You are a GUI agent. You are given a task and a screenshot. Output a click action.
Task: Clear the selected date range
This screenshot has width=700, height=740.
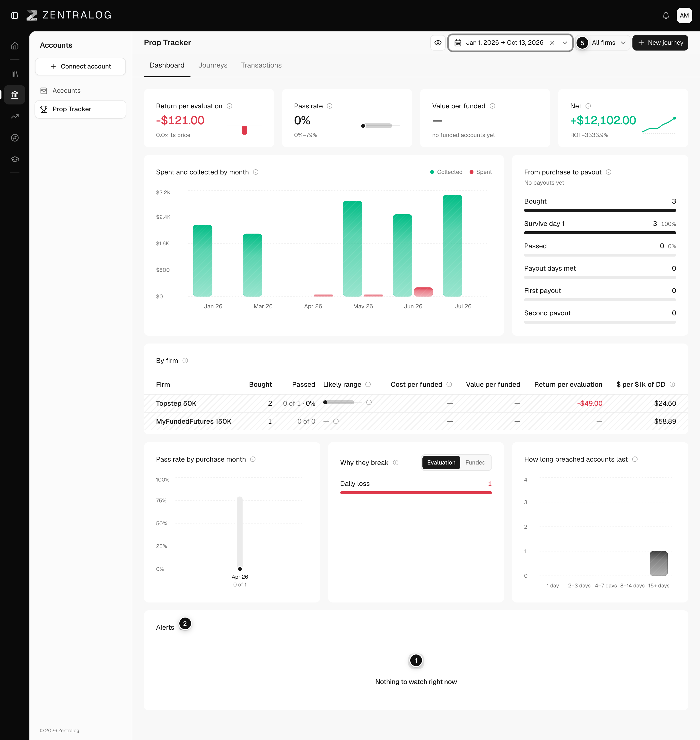coord(552,43)
